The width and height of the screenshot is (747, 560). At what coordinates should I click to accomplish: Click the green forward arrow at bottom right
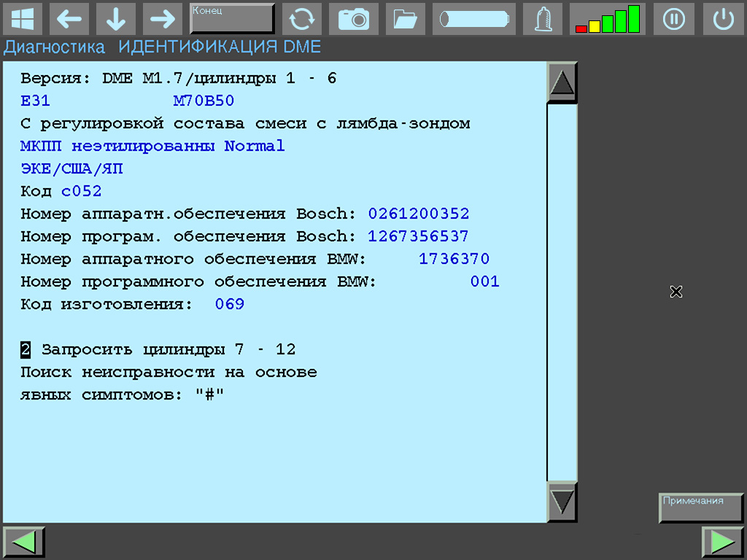click(x=723, y=541)
